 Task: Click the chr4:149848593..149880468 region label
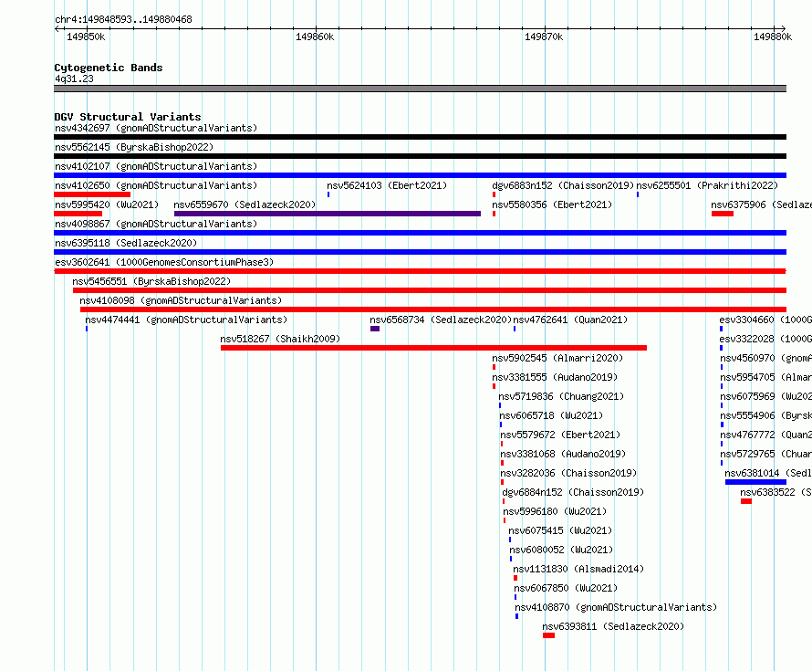(123, 19)
